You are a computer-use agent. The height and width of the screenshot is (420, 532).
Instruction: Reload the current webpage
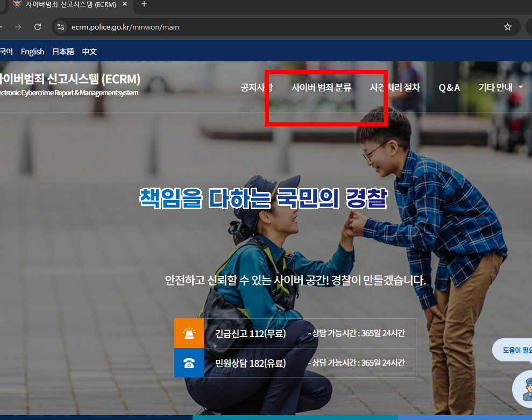click(x=37, y=26)
